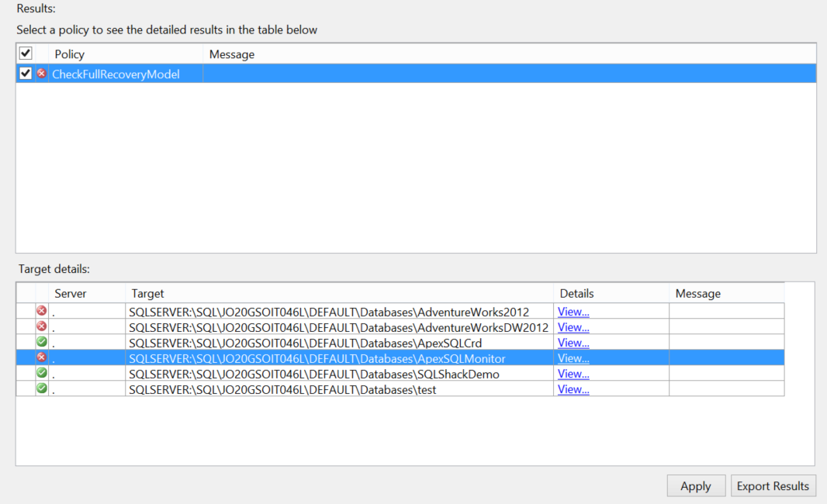Open View details for AdventureWorks2012
The width and height of the screenshot is (827, 504).
pos(573,312)
